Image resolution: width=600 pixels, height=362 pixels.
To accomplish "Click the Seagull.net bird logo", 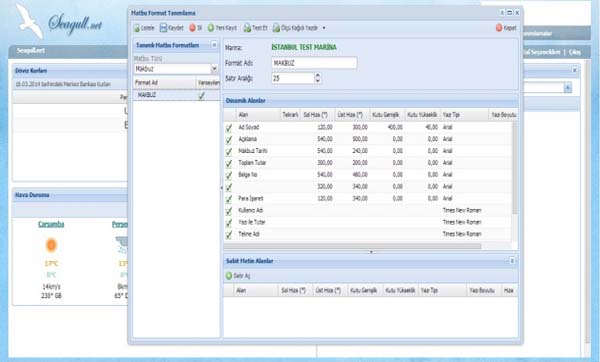I will pos(29,22).
